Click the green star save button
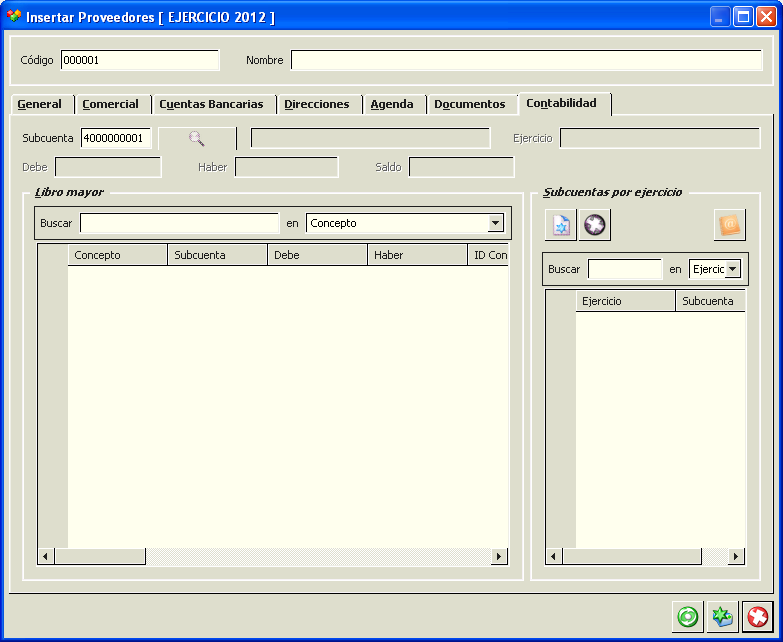Viewport: 783px width, 642px height. 723,617
